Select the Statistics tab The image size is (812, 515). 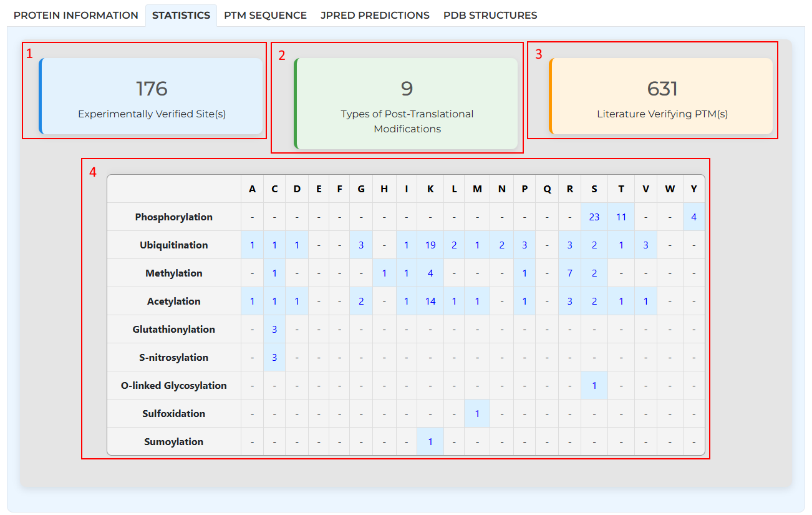point(181,15)
